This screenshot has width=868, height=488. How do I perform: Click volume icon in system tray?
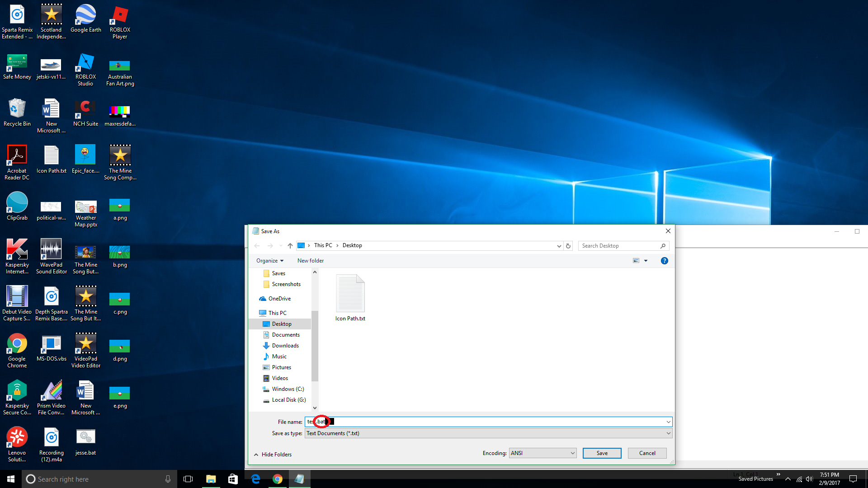tap(809, 479)
